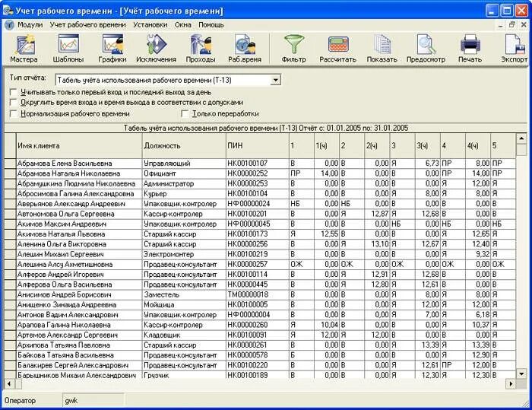Viewport: 532px width, 410px height.
Task: Click the ПИН column header
Action: tap(258, 146)
